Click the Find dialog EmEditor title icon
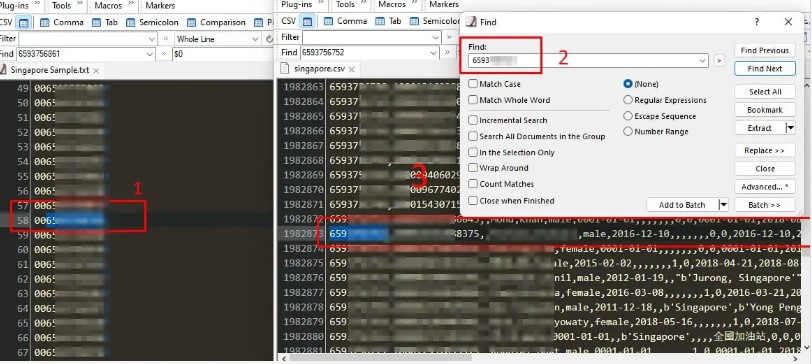The height and width of the screenshot is (364, 812). click(x=471, y=22)
